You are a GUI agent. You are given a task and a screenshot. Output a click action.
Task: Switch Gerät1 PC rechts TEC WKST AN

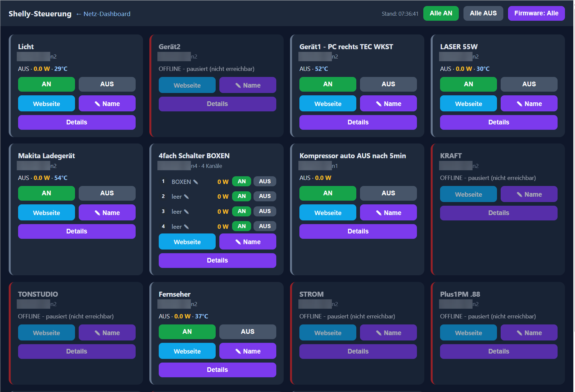point(328,84)
